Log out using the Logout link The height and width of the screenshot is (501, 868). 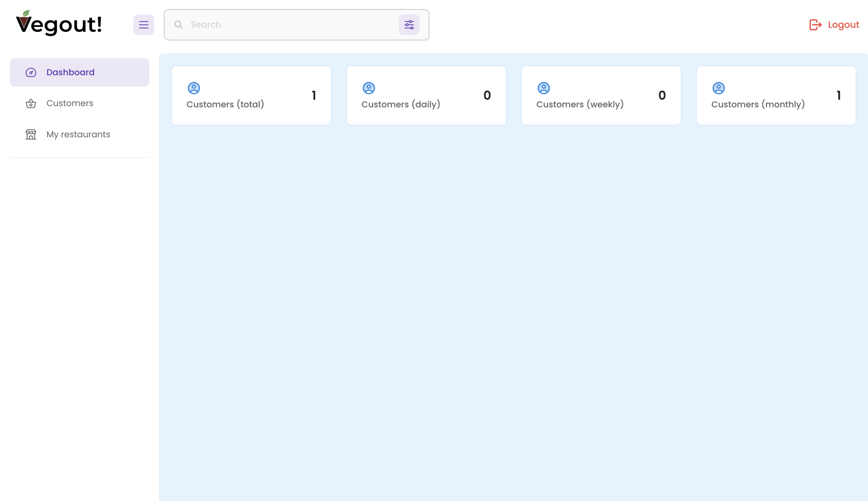(843, 25)
